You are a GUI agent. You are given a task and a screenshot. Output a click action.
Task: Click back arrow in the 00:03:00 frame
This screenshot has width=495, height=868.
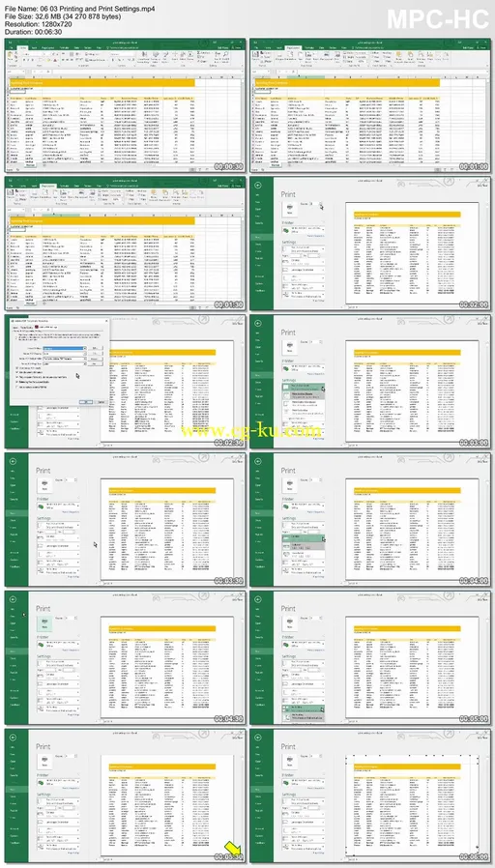point(257,323)
